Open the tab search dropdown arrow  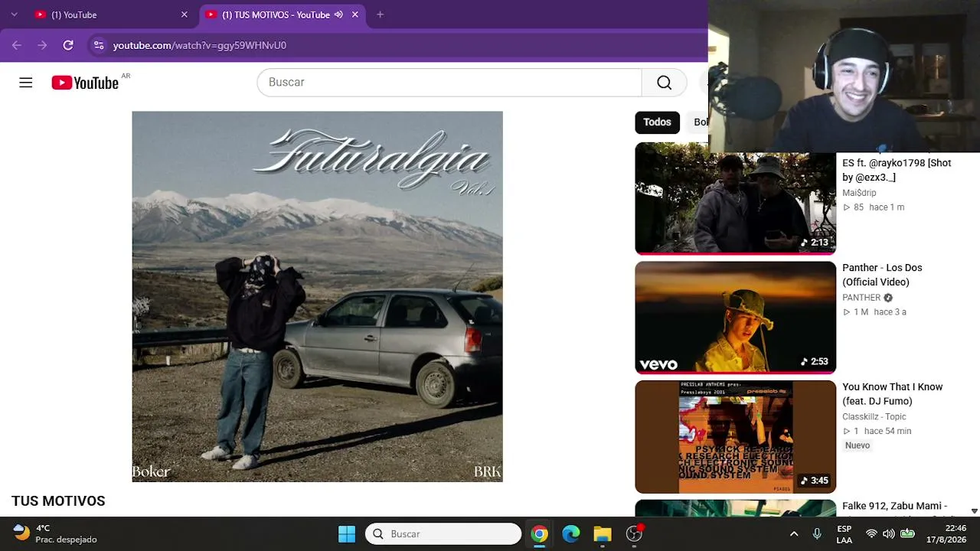[x=14, y=15]
